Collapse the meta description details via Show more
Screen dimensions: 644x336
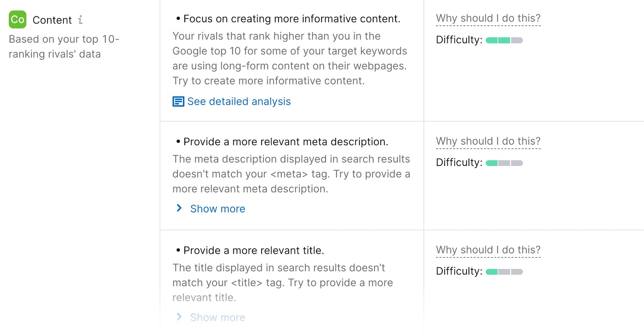pyautogui.click(x=217, y=209)
